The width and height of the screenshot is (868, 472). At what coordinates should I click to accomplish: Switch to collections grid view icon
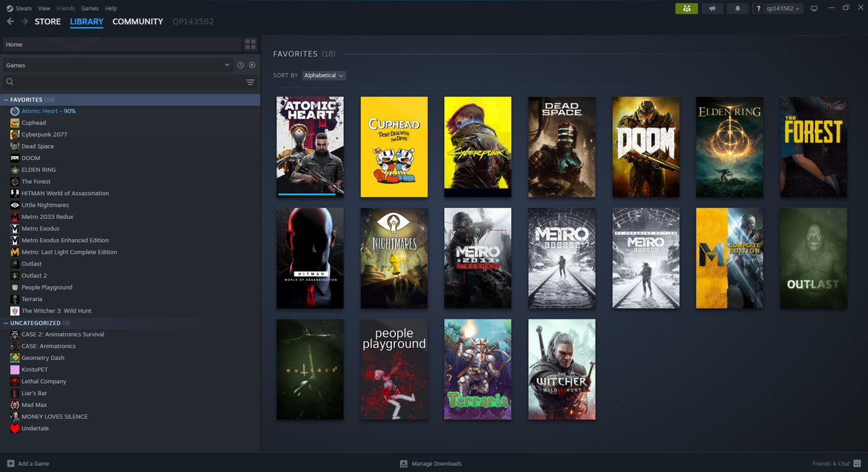[250, 44]
